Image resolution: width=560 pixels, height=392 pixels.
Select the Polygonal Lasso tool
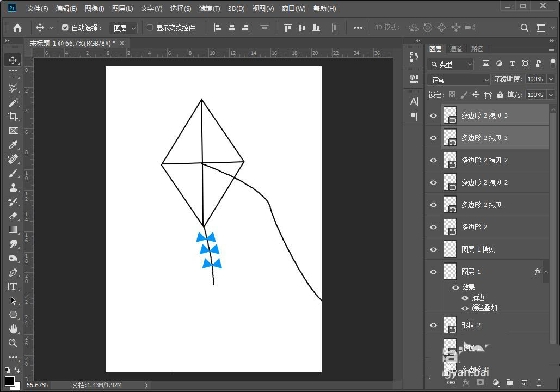(x=13, y=88)
